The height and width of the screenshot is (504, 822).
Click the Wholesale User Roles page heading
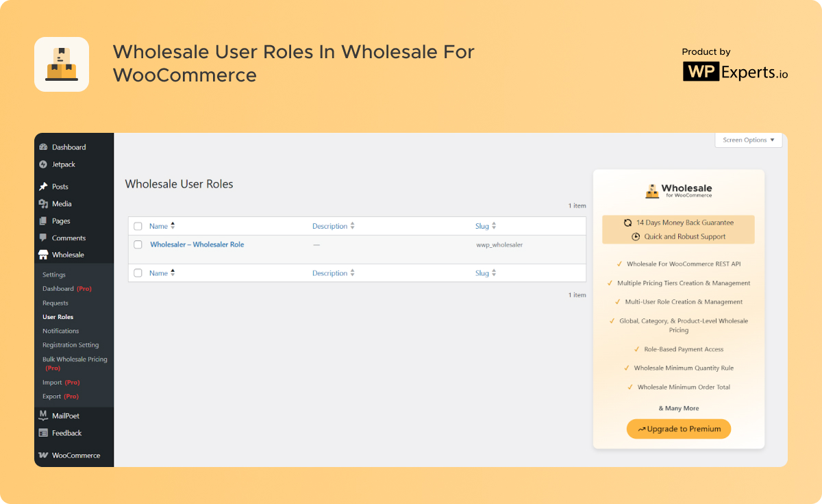[x=179, y=184]
